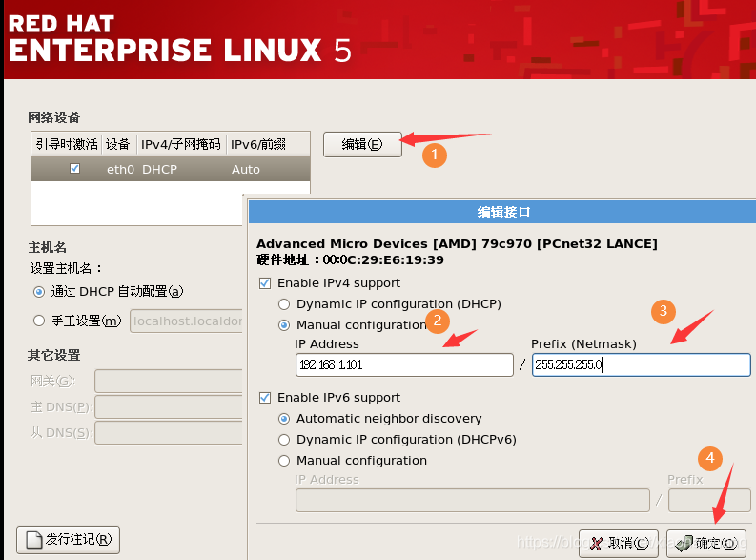
Task: Click the disabled IPv6 Prefix field
Action: [x=709, y=500]
